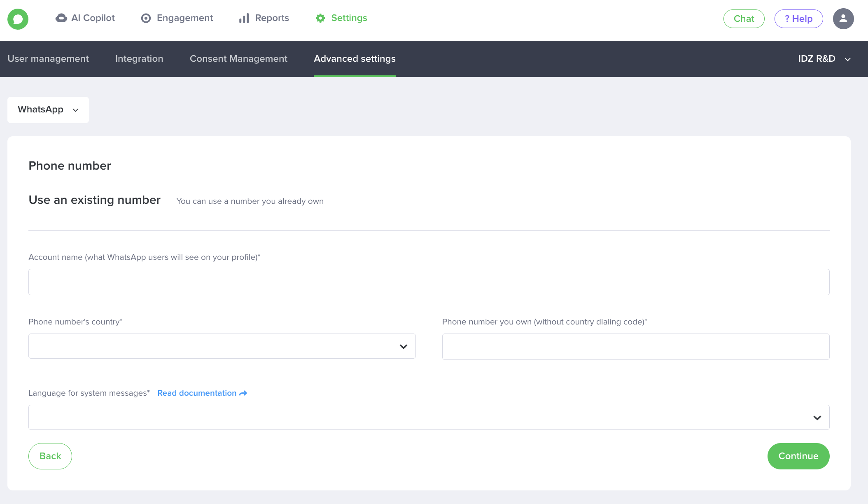This screenshot has width=868, height=504.
Task: Open the Help button
Action: click(799, 19)
